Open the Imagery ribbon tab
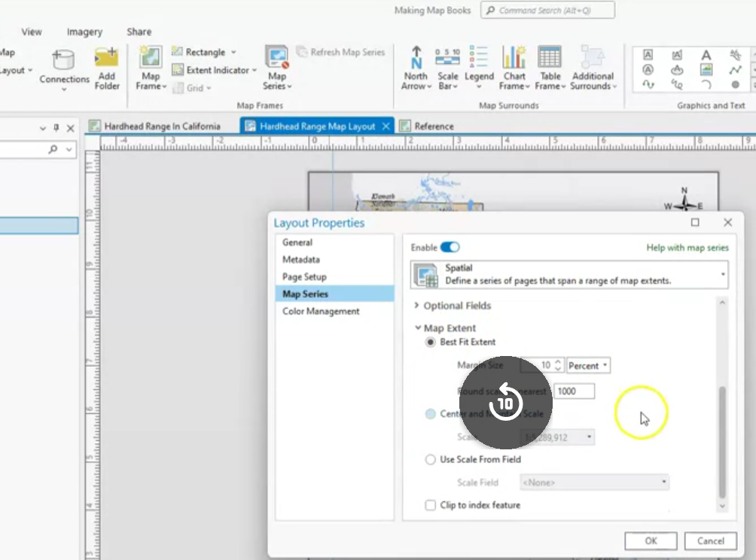756x560 pixels. (x=84, y=32)
